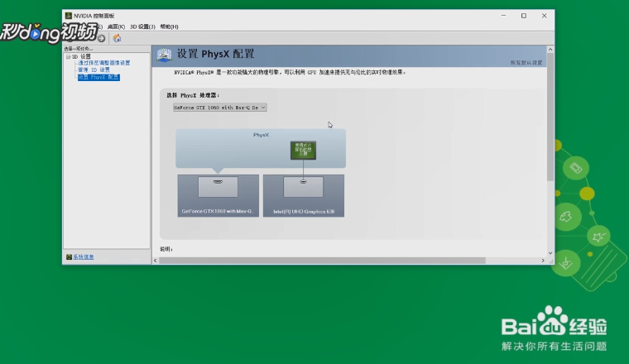The width and height of the screenshot is (629, 364).
Task: Click the forward navigation arrow icon
Action: pyautogui.click(x=101, y=39)
